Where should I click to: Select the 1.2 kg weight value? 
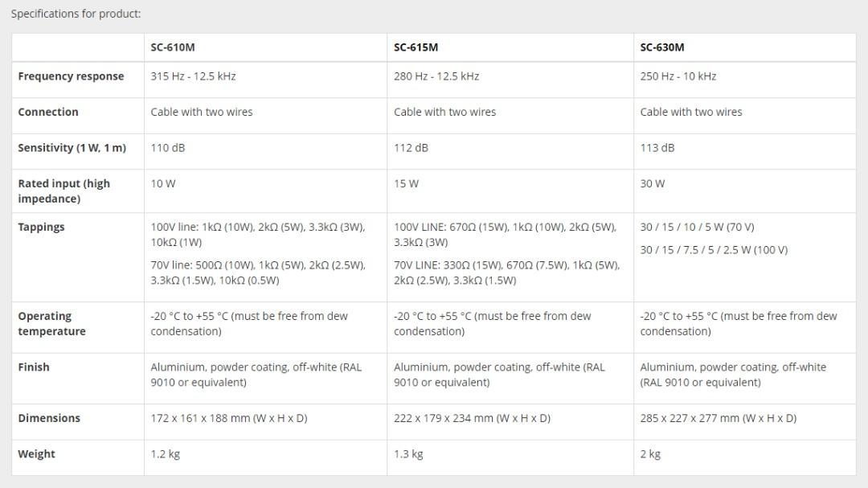point(165,453)
